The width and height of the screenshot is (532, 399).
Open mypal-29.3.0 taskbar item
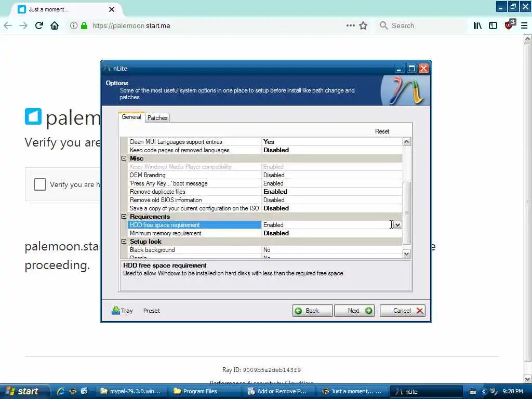tap(130, 391)
